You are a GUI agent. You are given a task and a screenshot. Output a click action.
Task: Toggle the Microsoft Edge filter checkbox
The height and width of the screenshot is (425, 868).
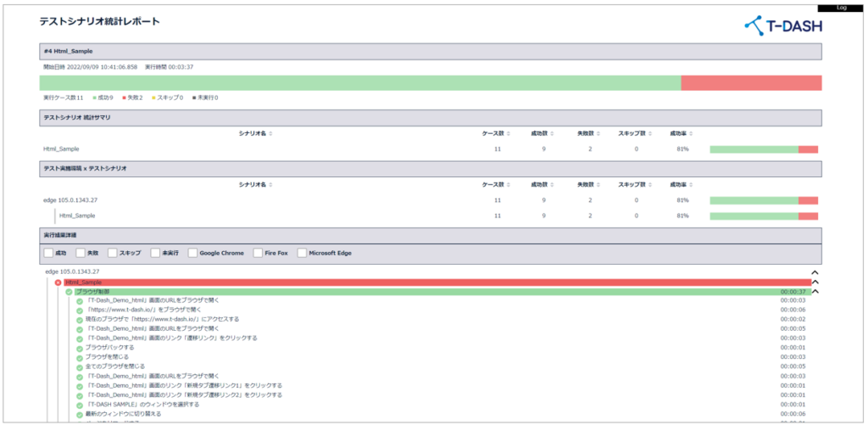[302, 253]
